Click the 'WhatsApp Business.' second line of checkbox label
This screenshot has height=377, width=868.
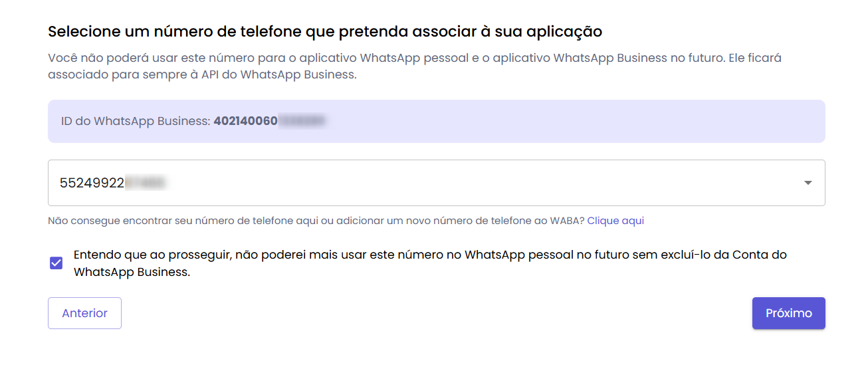click(132, 272)
